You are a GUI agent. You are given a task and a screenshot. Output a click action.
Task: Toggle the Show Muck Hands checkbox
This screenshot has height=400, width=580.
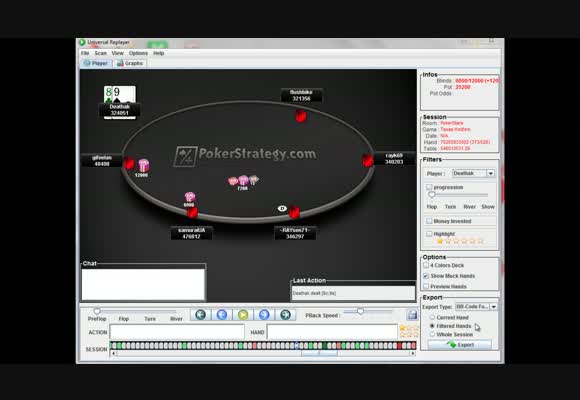[426, 276]
